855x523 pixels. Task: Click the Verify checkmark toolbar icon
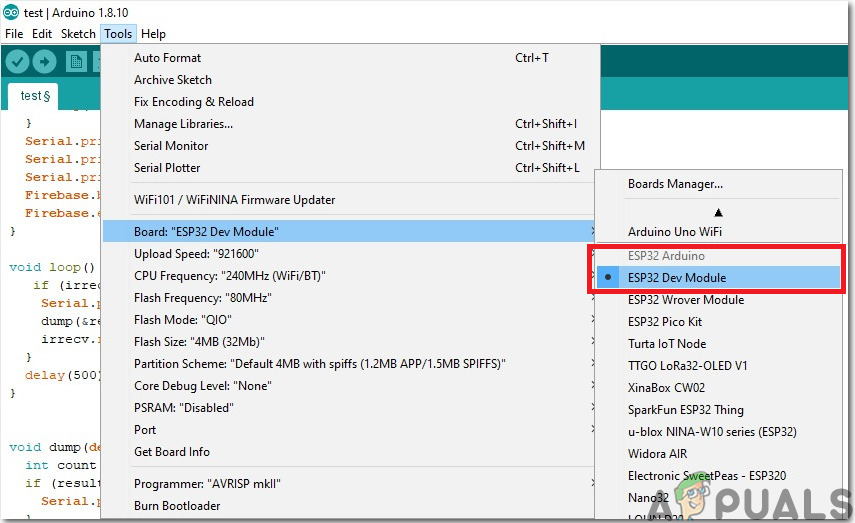(17, 61)
